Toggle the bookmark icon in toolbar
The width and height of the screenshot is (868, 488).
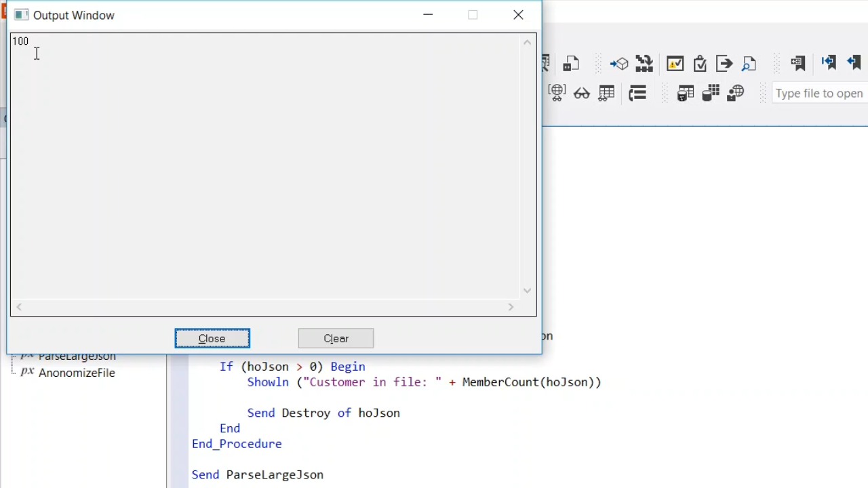pos(797,64)
